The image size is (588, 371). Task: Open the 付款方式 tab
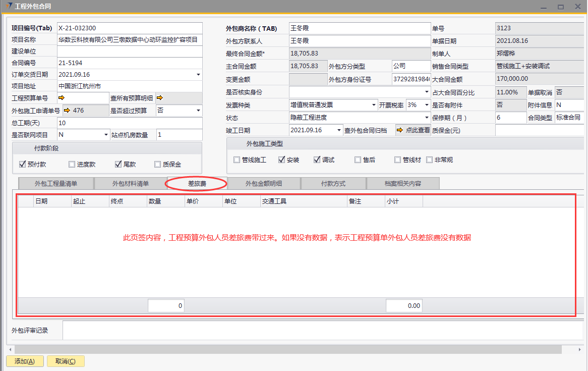click(x=333, y=184)
